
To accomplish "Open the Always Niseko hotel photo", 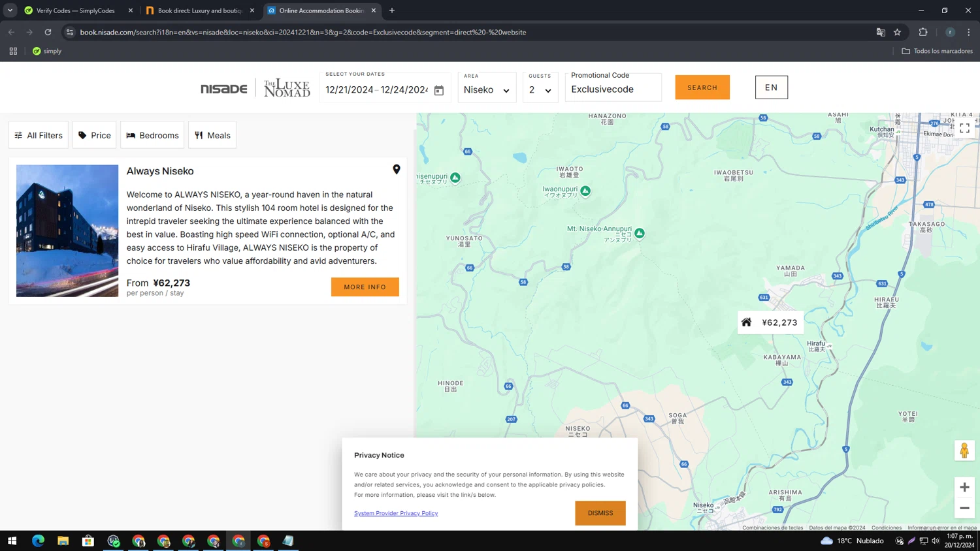I will pyautogui.click(x=67, y=231).
